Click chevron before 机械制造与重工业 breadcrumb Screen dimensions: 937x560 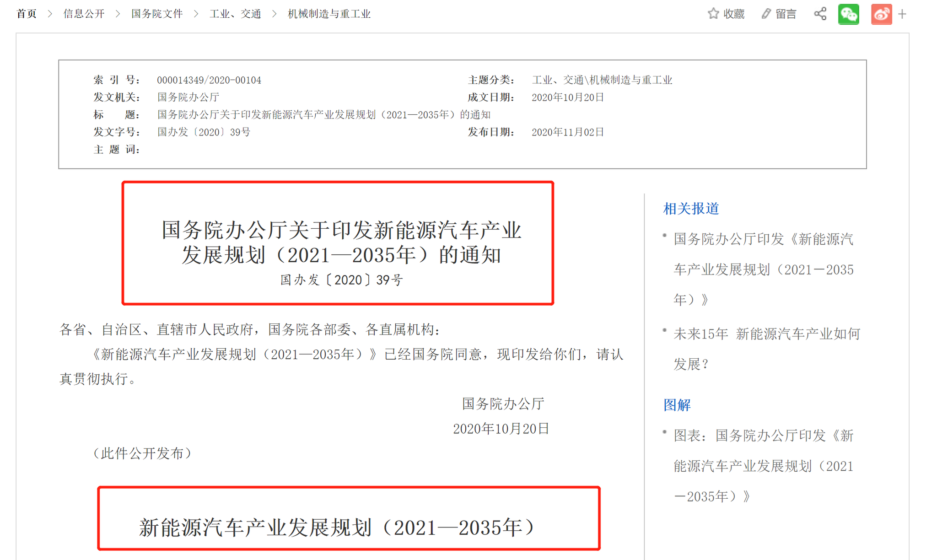(x=275, y=14)
